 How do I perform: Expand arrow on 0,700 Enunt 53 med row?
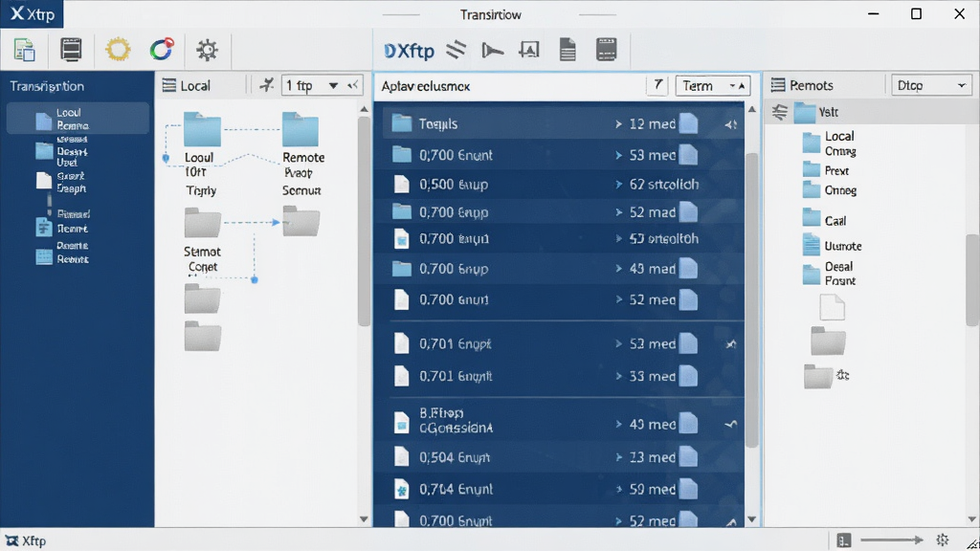(x=618, y=155)
